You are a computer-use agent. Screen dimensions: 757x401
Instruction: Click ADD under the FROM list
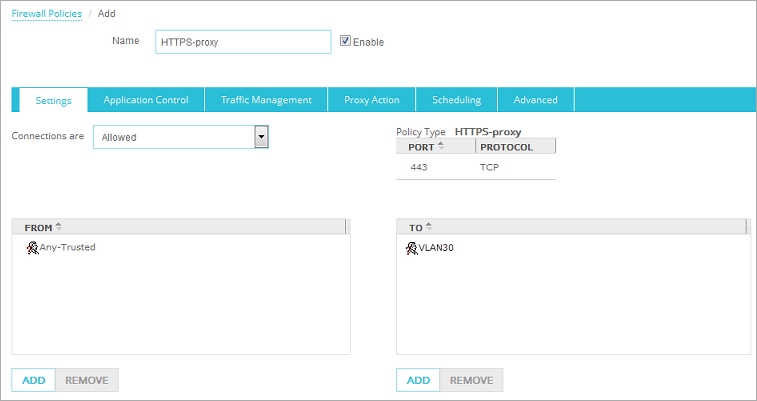33,380
